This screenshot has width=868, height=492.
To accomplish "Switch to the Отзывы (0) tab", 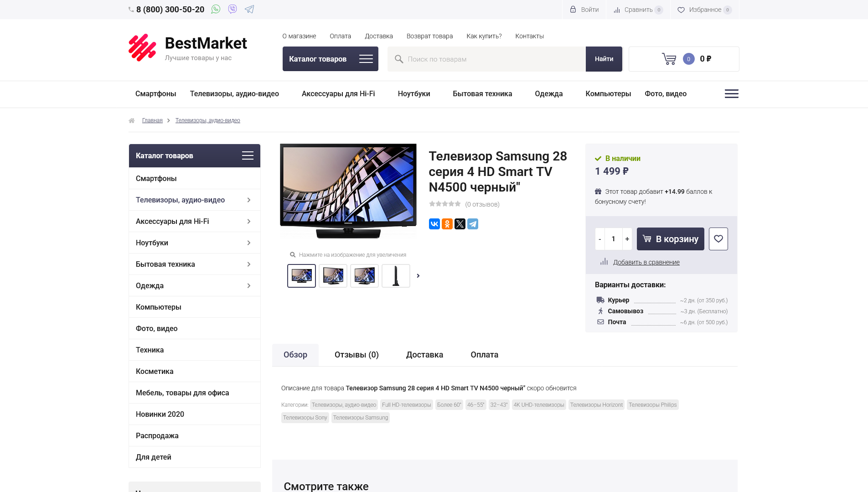I will (356, 355).
